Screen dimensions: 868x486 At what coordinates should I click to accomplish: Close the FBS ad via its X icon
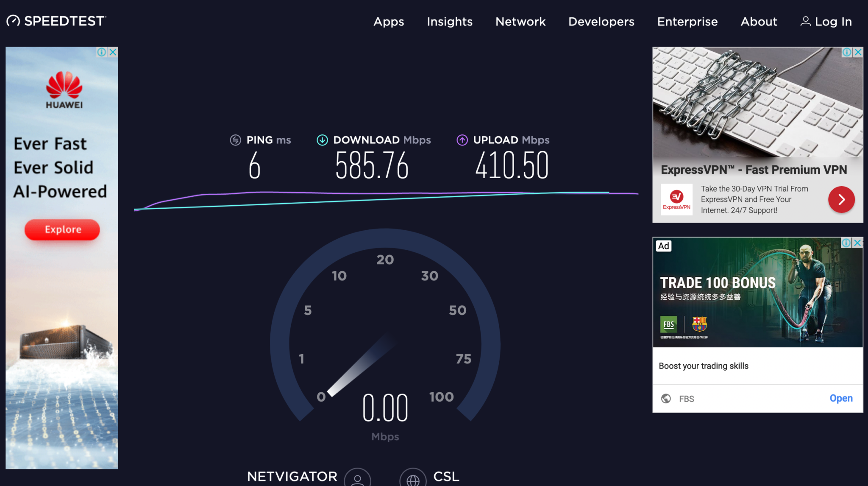tap(857, 243)
